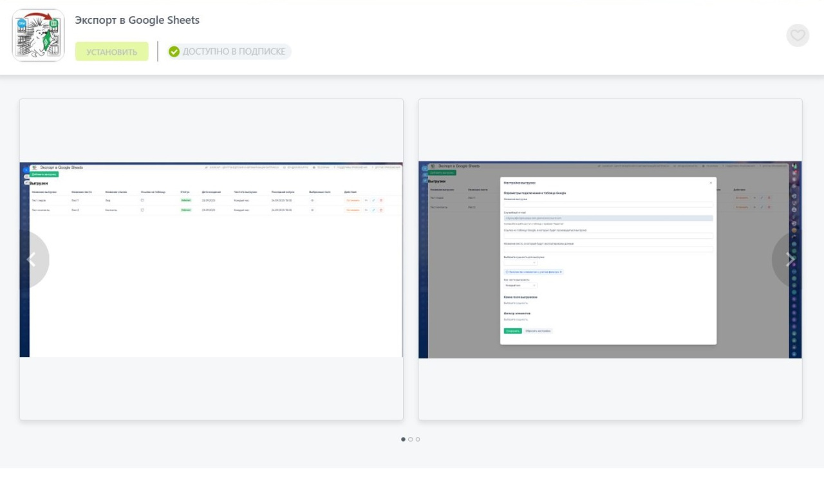
Task: Open the first screenshot showing the exports table
Action: pos(211,259)
